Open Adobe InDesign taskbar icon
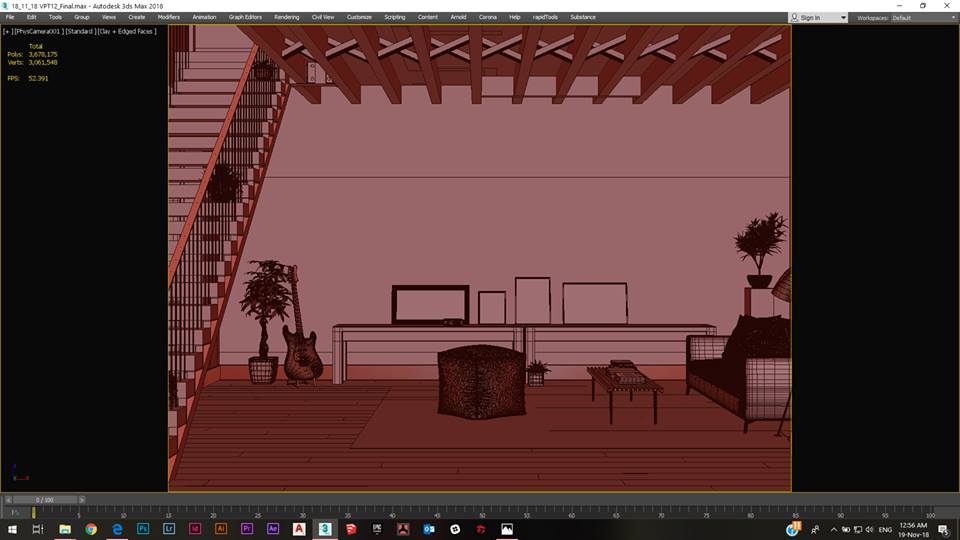960x540 pixels. [x=195, y=529]
